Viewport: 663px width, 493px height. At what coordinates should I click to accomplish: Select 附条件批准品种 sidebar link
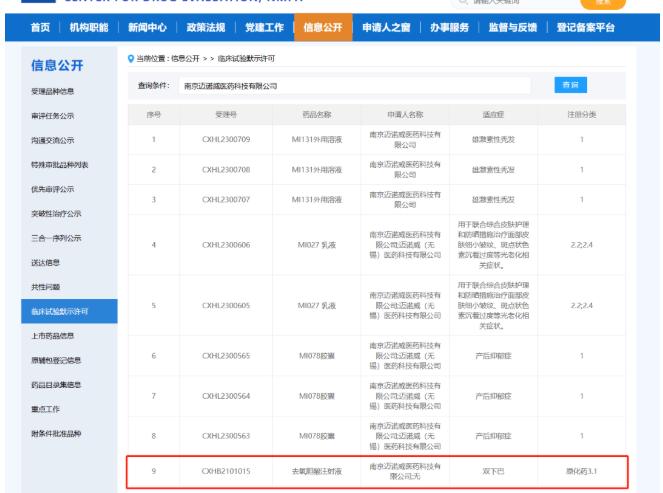[x=56, y=433]
